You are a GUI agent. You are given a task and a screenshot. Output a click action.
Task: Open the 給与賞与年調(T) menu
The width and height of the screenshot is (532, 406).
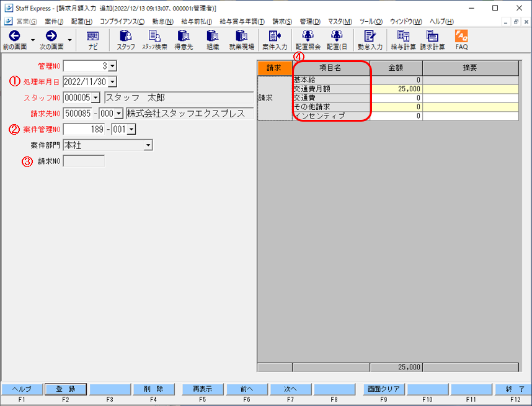coord(242,21)
